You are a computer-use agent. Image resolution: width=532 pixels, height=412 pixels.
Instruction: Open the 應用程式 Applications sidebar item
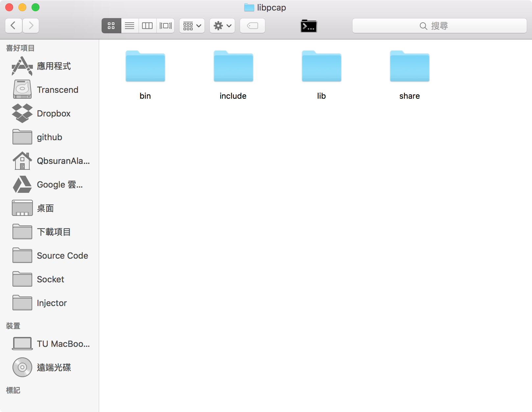[54, 66]
